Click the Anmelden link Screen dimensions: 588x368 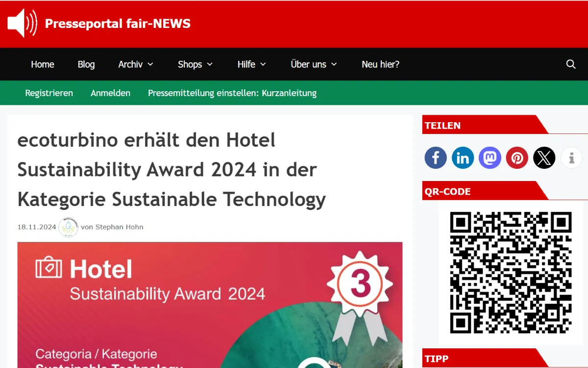tap(110, 93)
